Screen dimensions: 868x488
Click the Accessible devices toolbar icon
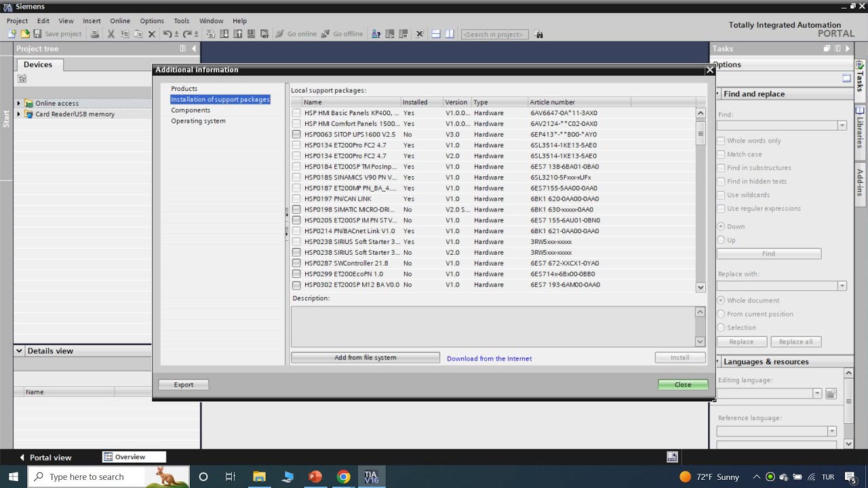point(376,34)
